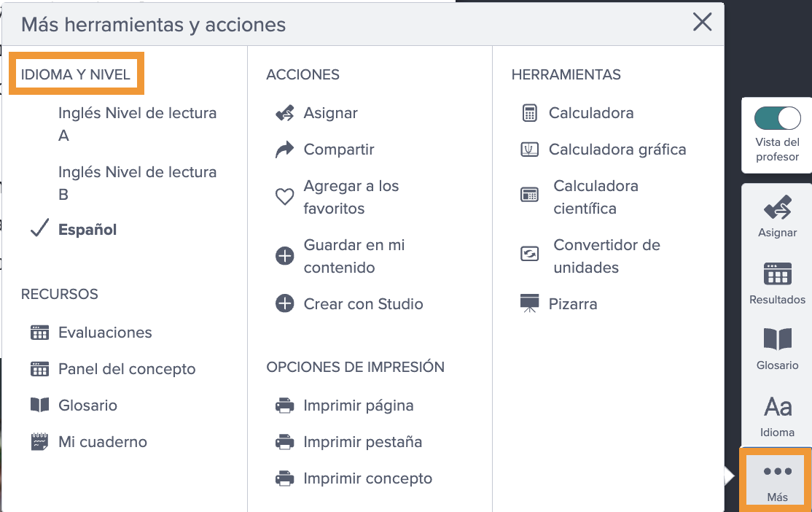Image resolution: width=812 pixels, height=512 pixels.
Task: Open the Convertidor de unidades icon
Action: (x=529, y=254)
